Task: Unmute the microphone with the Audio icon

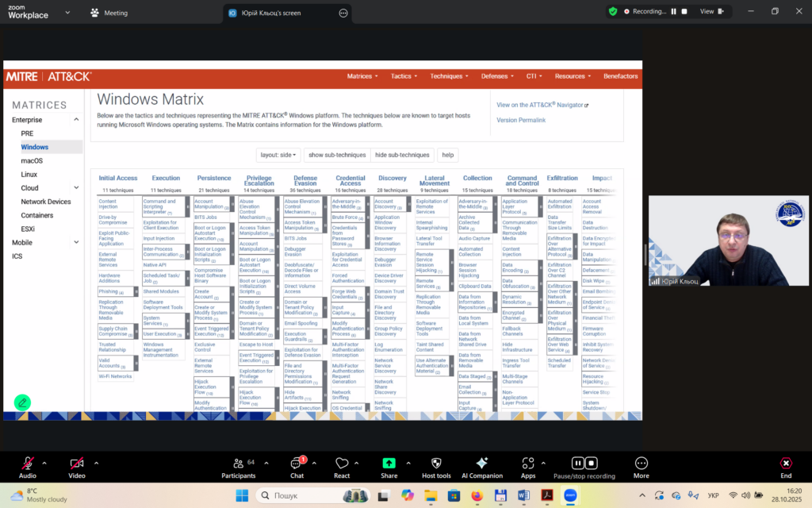Action: pos(28,464)
